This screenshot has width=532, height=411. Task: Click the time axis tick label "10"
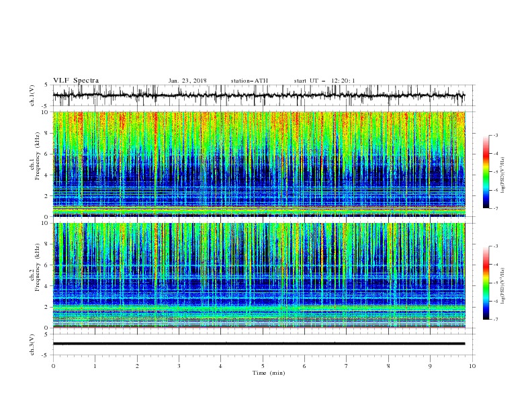tap(472, 366)
